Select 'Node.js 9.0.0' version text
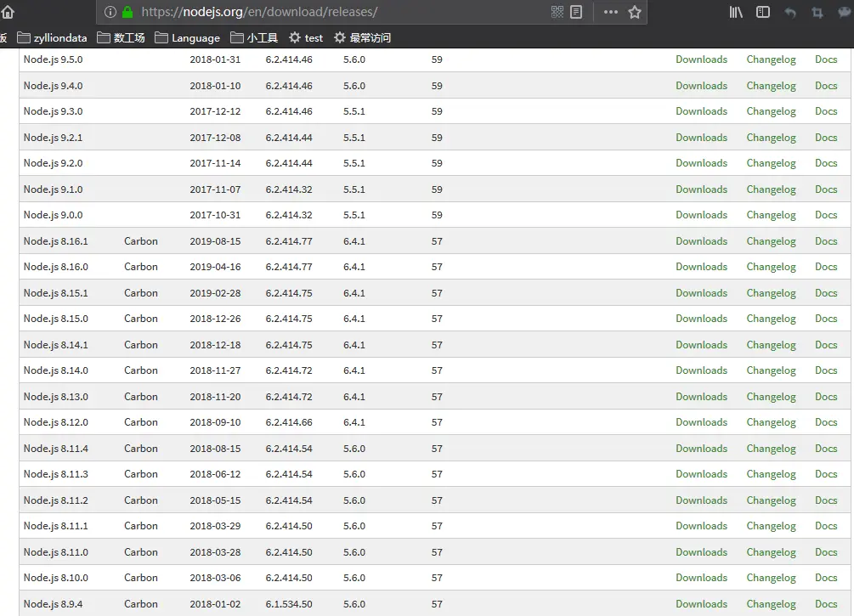The image size is (854, 616). point(53,215)
